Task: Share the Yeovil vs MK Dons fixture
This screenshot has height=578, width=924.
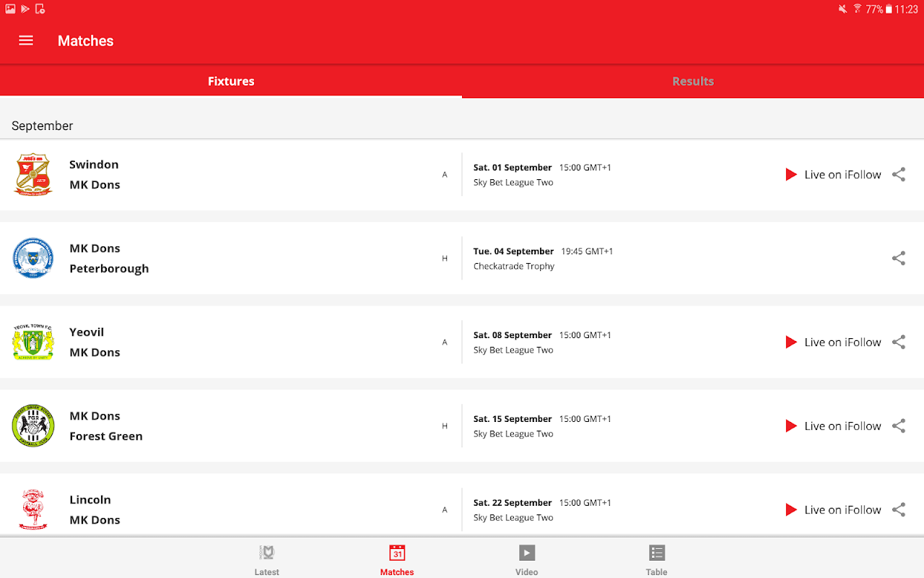Action: pyautogui.click(x=899, y=342)
